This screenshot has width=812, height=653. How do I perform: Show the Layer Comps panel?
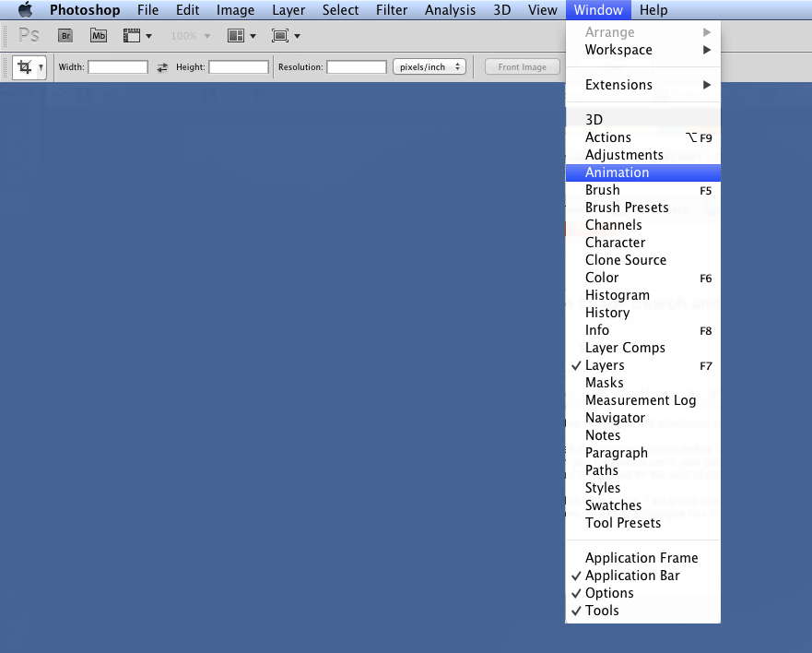click(643, 348)
